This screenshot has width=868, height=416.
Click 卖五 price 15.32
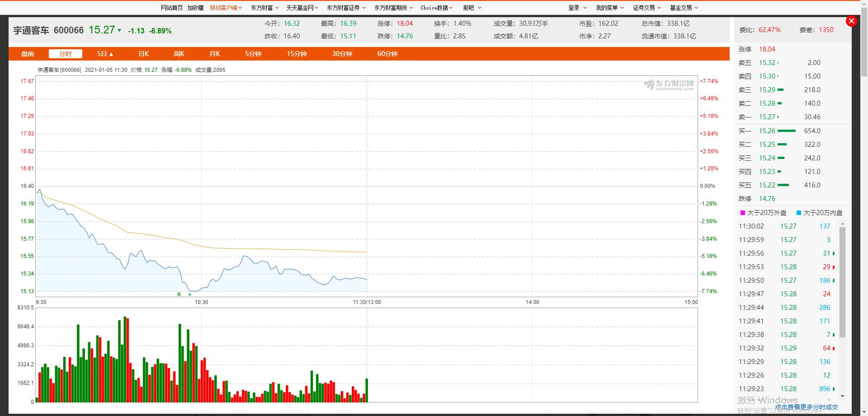pyautogui.click(x=767, y=63)
